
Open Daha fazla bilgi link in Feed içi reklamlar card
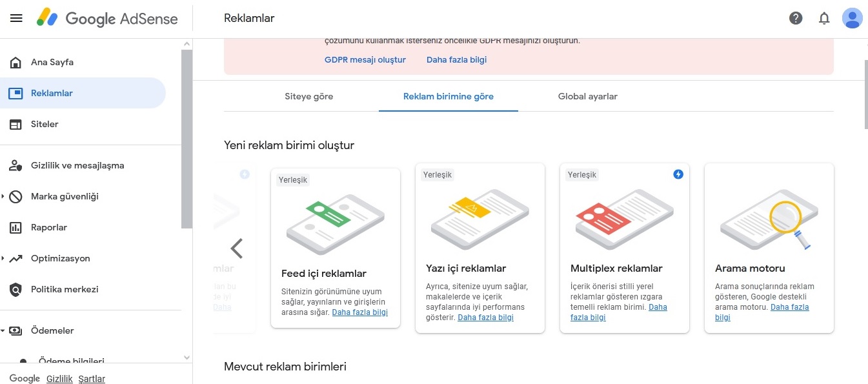pos(360,312)
